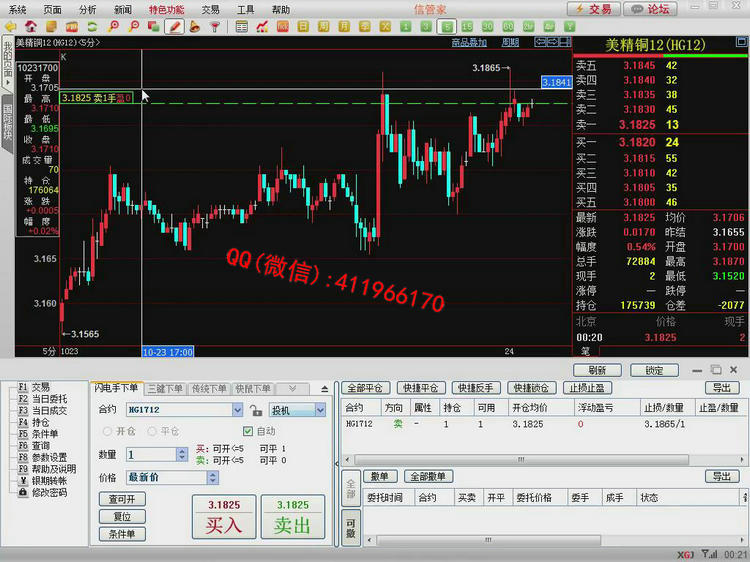Open the 合约 HG1712 contract dropdown

click(x=237, y=410)
